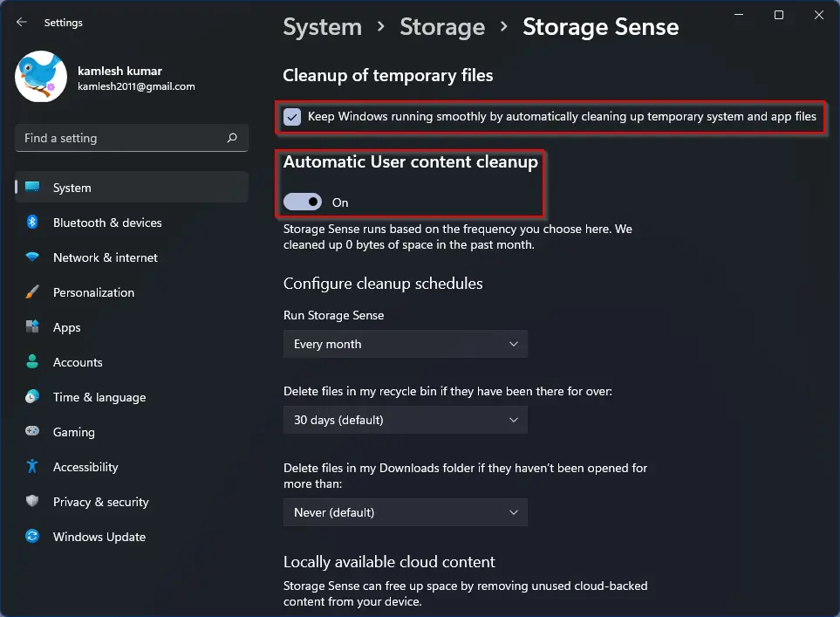The image size is (840, 617).
Task: Click the Privacy & security shield icon
Action: coord(32,501)
